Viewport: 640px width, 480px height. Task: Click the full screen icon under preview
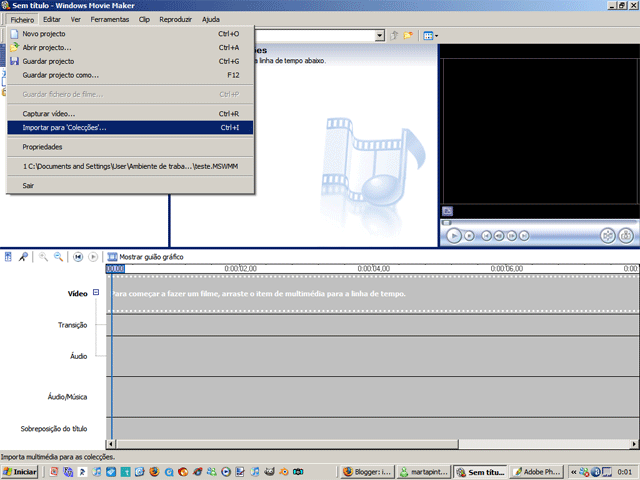(447, 211)
